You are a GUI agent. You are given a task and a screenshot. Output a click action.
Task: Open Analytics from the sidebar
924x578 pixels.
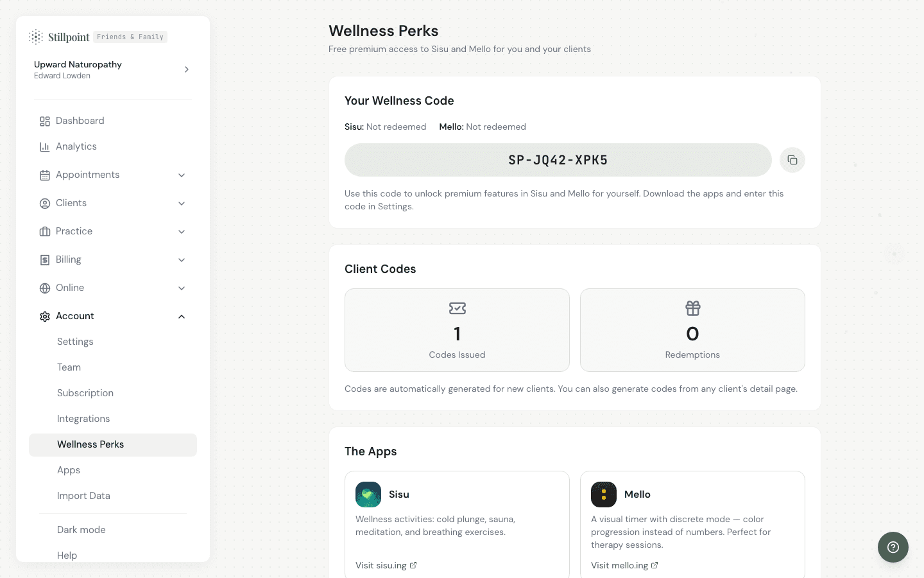click(76, 146)
